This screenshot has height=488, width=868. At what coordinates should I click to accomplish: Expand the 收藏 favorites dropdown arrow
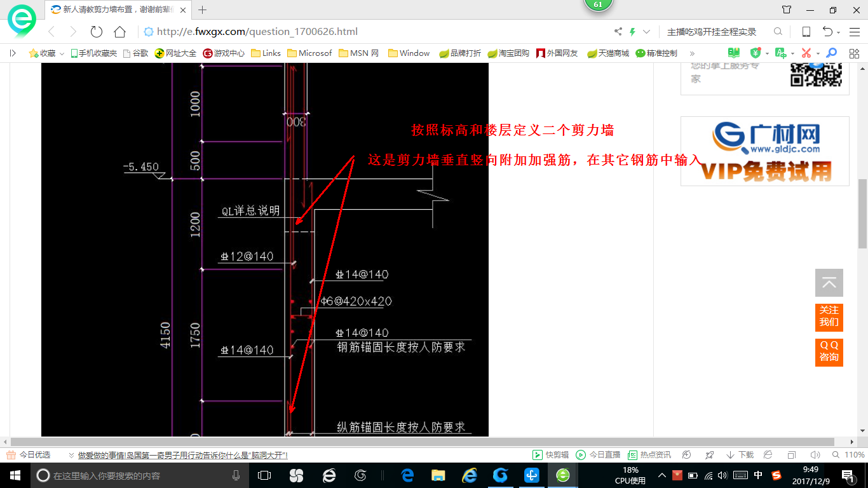click(62, 54)
